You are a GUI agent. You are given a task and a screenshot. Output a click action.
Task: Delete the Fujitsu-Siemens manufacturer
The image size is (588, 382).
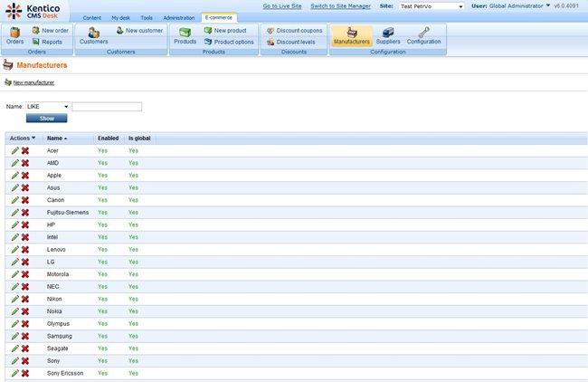point(25,213)
